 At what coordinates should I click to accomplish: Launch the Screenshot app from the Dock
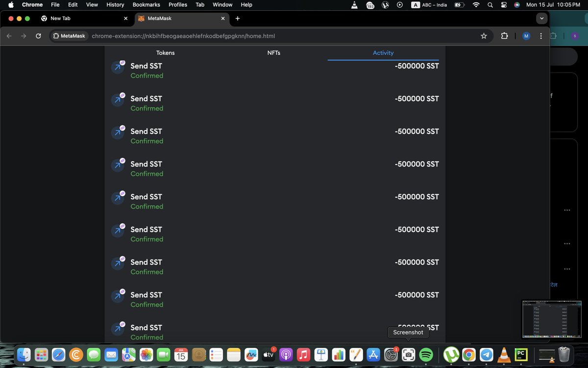pyautogui.click(x=409, y=354)
